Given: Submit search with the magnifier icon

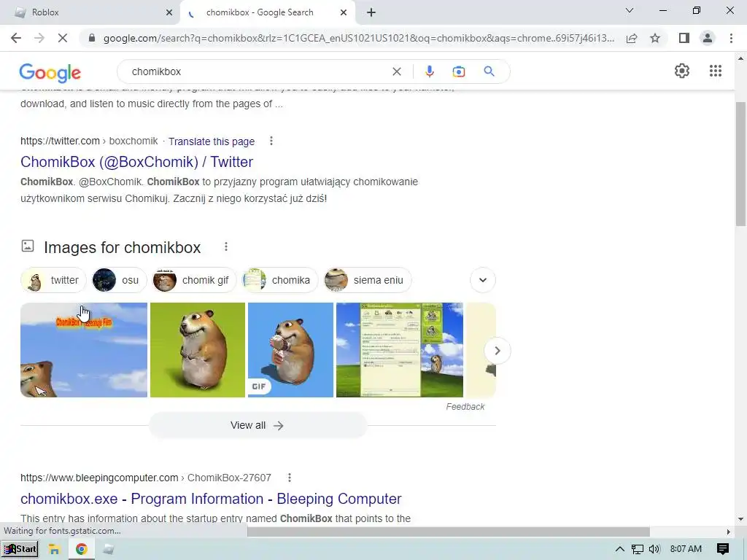Looking at the screenshot, I should (x=489, y=71).
